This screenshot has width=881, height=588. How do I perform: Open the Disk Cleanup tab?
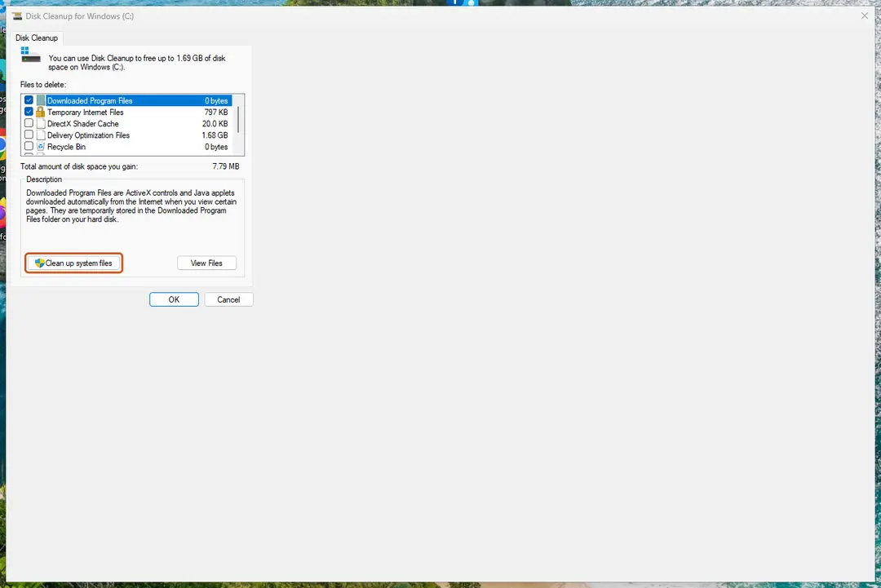(x=37, y=38)
